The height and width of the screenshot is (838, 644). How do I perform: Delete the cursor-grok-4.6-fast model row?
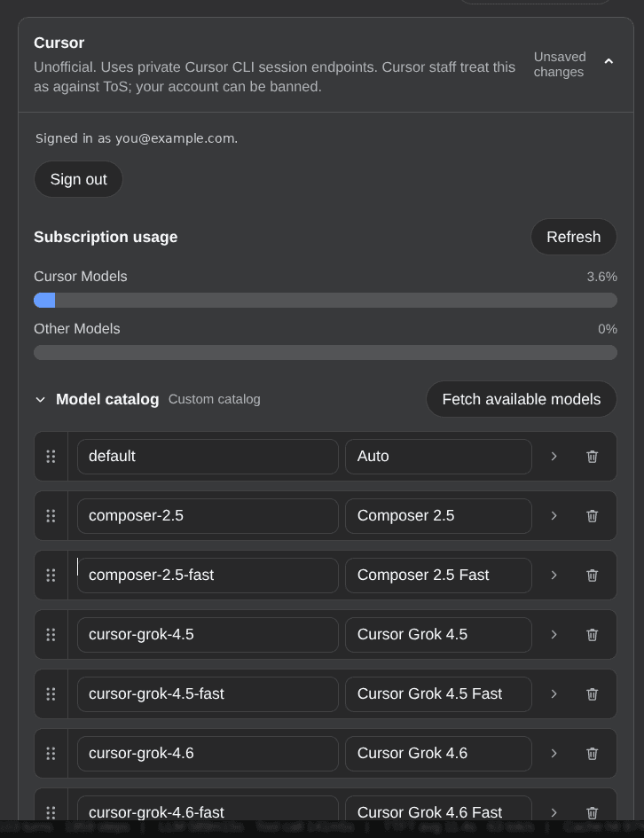pos(592,812)
